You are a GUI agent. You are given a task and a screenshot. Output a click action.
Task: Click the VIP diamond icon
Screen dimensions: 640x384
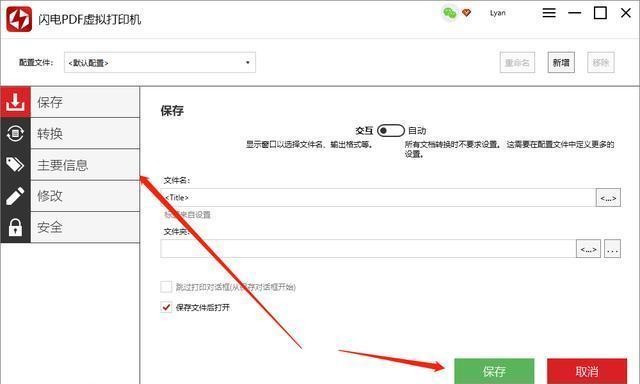466,13
